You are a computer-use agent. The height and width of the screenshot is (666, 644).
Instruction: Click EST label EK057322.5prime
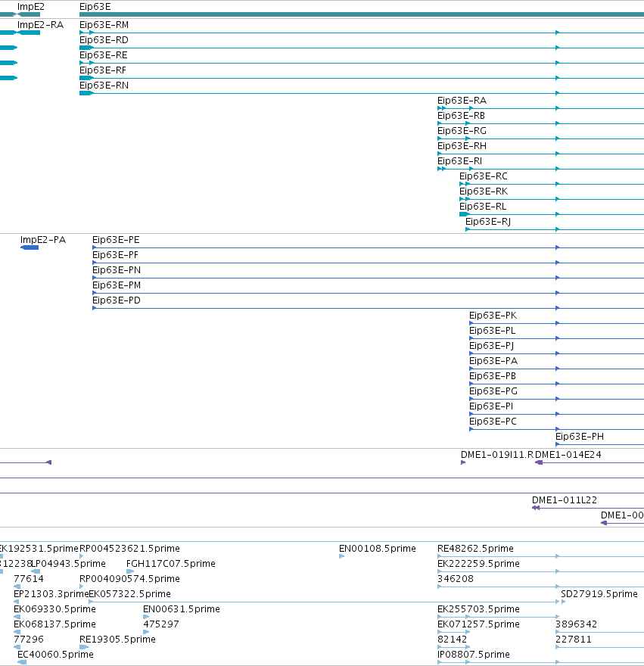pyautogui.click(x=129, y=594)
